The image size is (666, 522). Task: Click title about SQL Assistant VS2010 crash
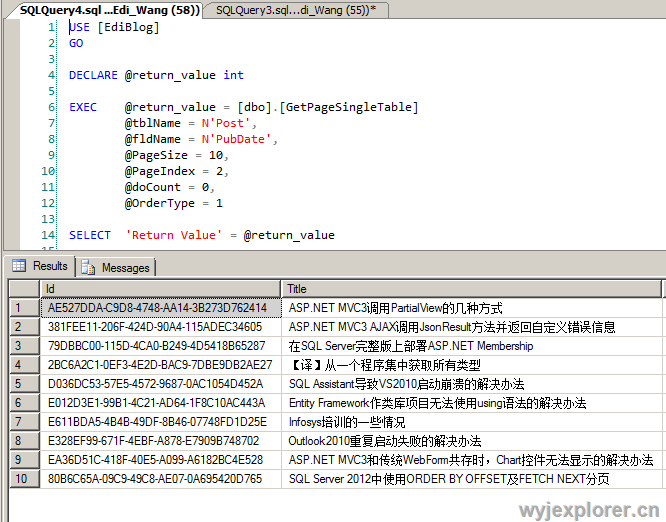[471, 384]
